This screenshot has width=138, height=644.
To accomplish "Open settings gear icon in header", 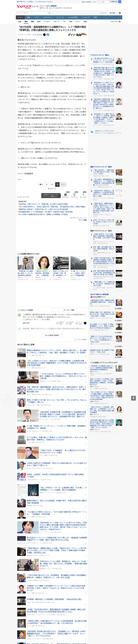I will coord(120,13).
